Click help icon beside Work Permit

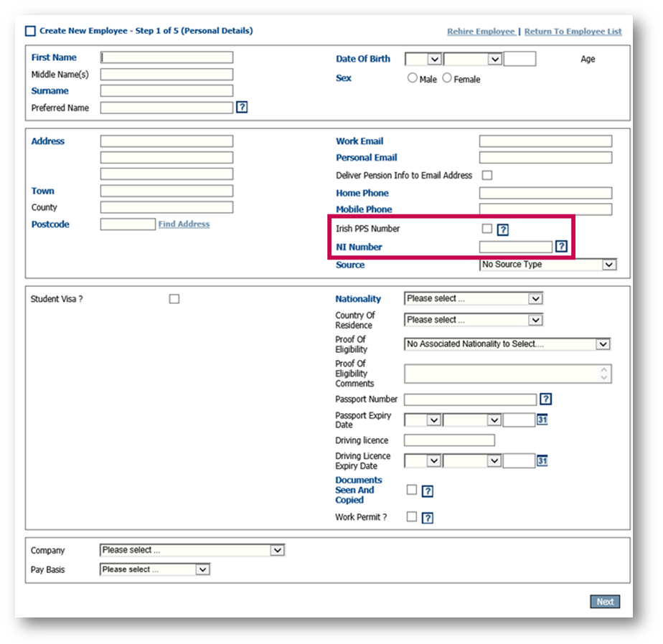[x=427, y=518]
